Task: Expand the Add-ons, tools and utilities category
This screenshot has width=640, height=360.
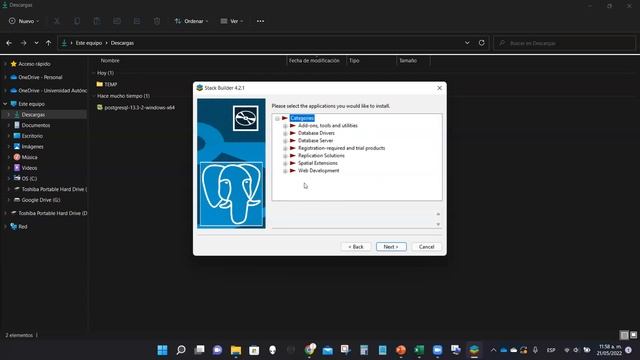Action: pos(285,126)
